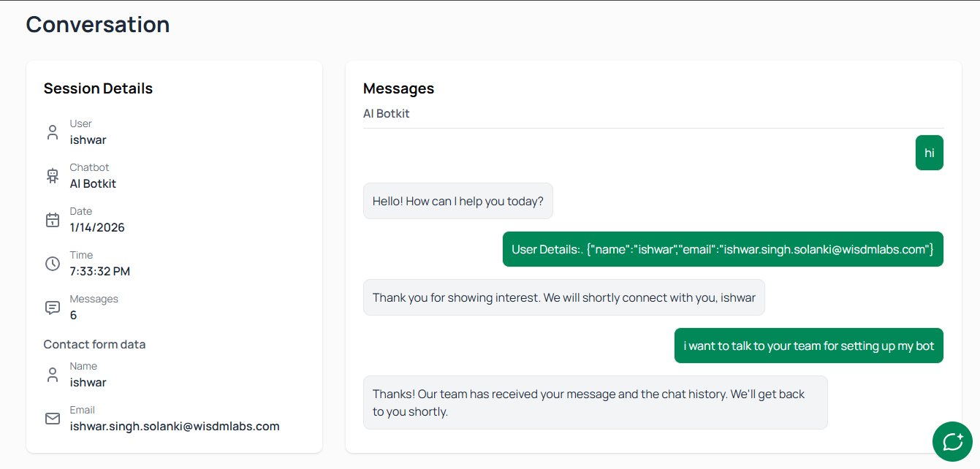Open the floating chat widget button

tap(952, 441)
